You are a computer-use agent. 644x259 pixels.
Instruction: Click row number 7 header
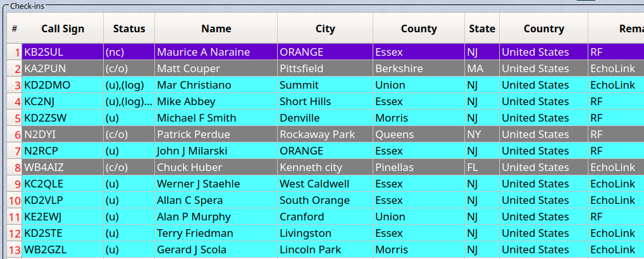(x=15, y=151)
